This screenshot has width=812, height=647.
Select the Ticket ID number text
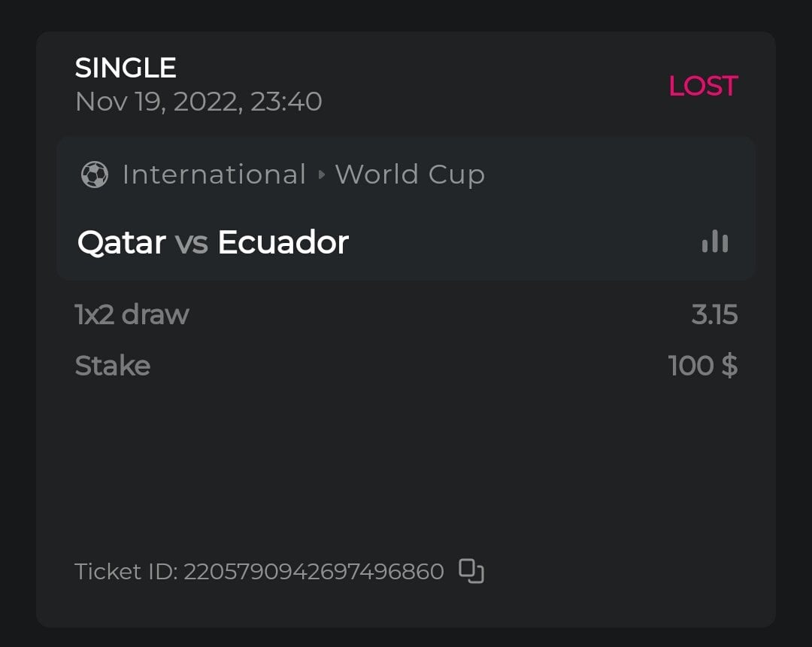coord(314,572)
